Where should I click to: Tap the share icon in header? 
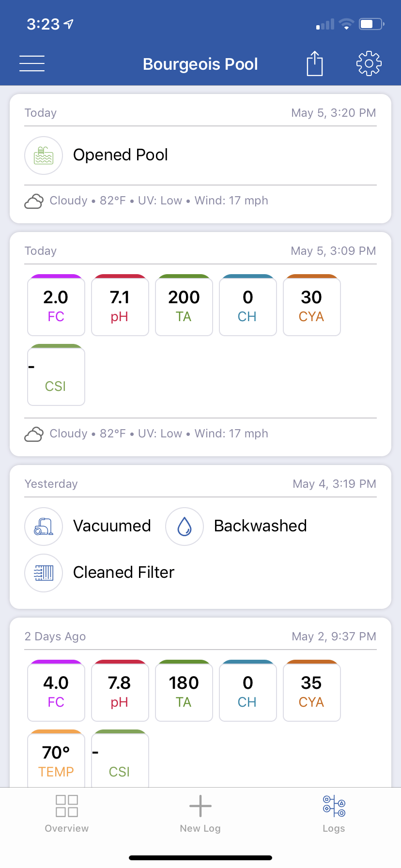pos(315,63)
